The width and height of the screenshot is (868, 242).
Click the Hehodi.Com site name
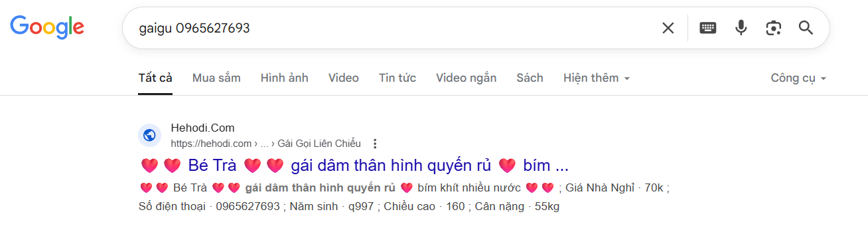202,128
